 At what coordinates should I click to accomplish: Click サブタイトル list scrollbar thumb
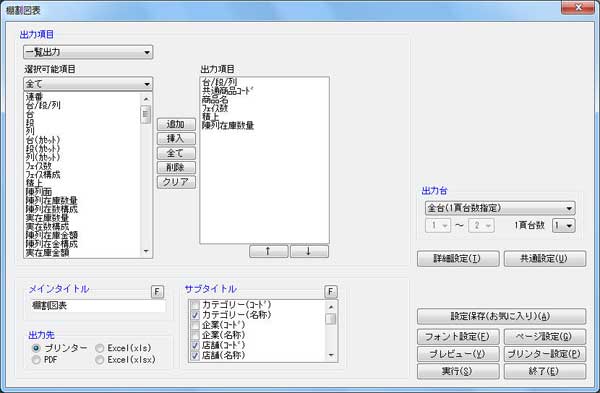[331, 319]
